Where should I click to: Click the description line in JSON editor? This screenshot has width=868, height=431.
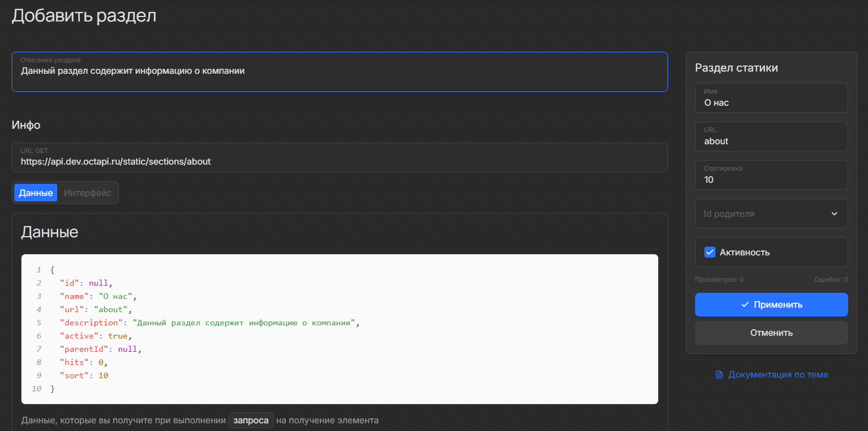(x=209, y=323)
